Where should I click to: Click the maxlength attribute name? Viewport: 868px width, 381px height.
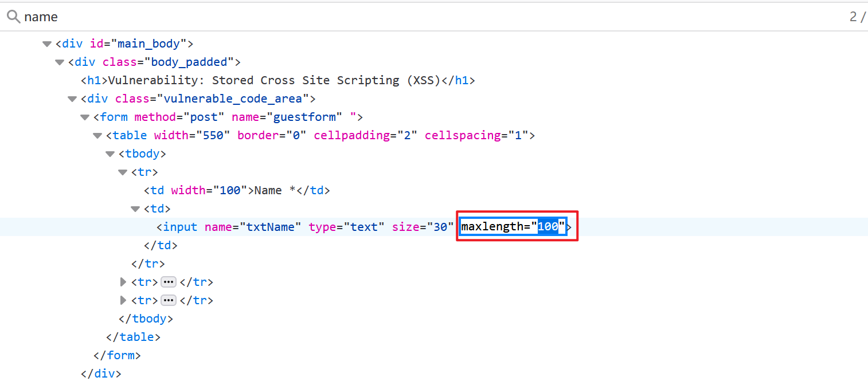click(492, 227)
